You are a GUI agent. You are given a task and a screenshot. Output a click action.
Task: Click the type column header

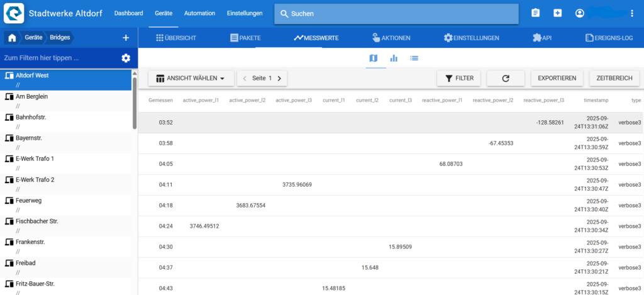click(636, 100)
